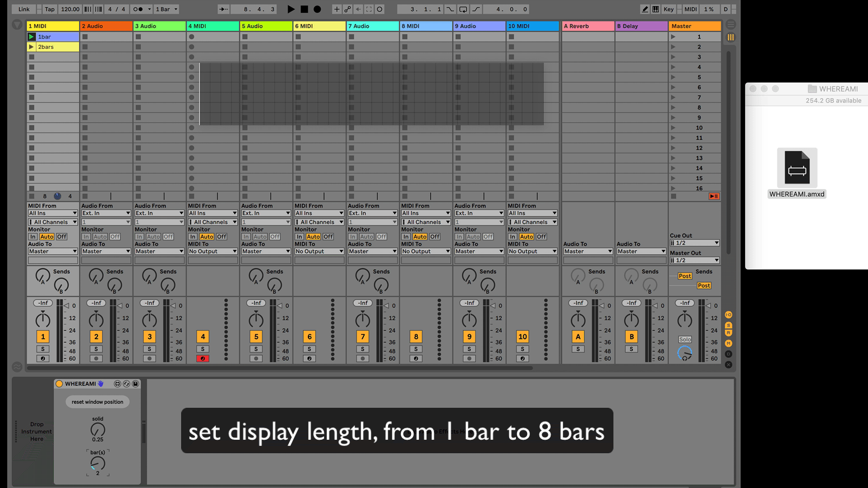Disarm recording on track 4
Screen dimensions: 868x488
[x=203, y=358]
